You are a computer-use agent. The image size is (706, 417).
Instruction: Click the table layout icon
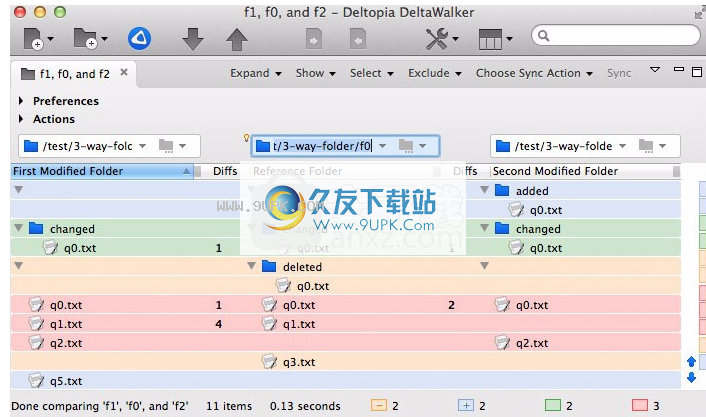490,39
